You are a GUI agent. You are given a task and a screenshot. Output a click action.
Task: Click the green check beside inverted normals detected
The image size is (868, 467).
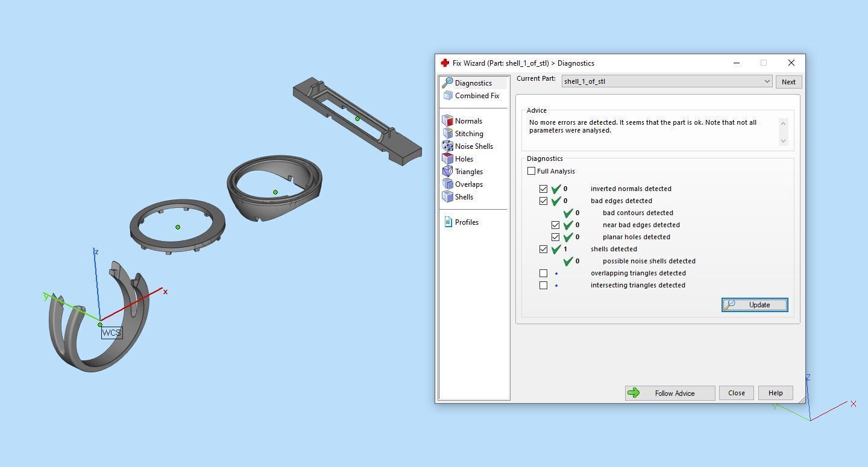click(556, 189)
